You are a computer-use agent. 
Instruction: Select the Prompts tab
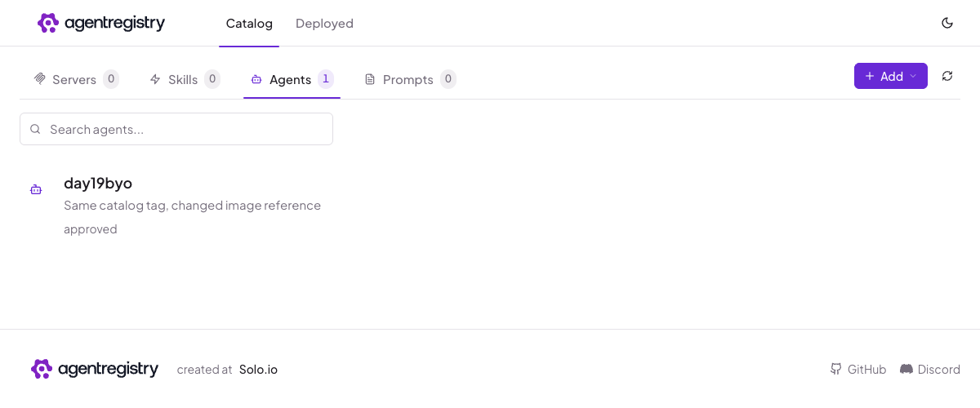click(409, 79)
